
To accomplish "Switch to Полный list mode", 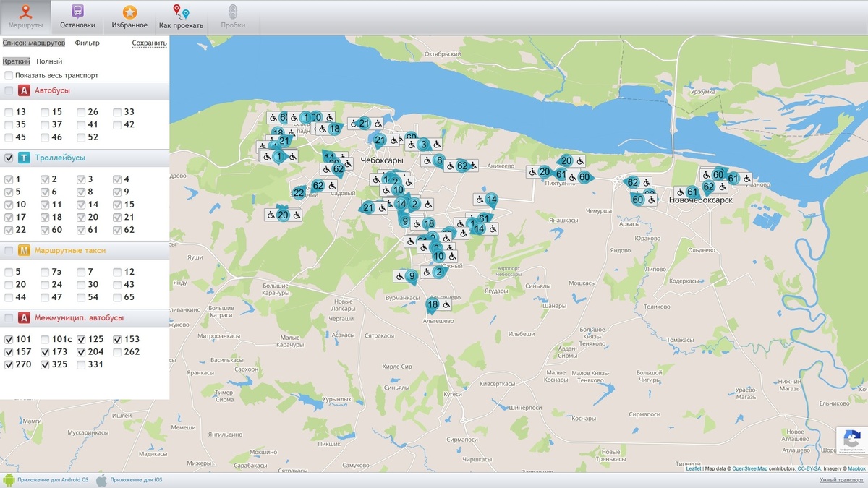I will coord(49,61).
